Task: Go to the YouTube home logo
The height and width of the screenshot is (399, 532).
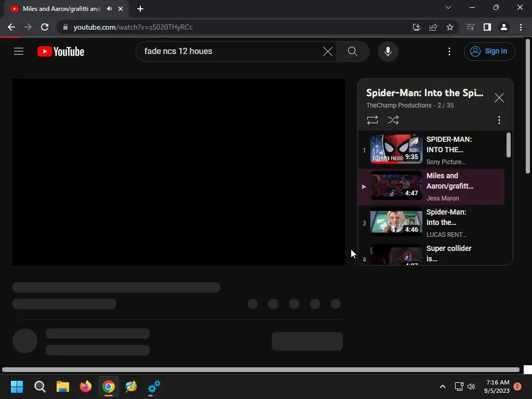Action: click(x=61, y=51)
